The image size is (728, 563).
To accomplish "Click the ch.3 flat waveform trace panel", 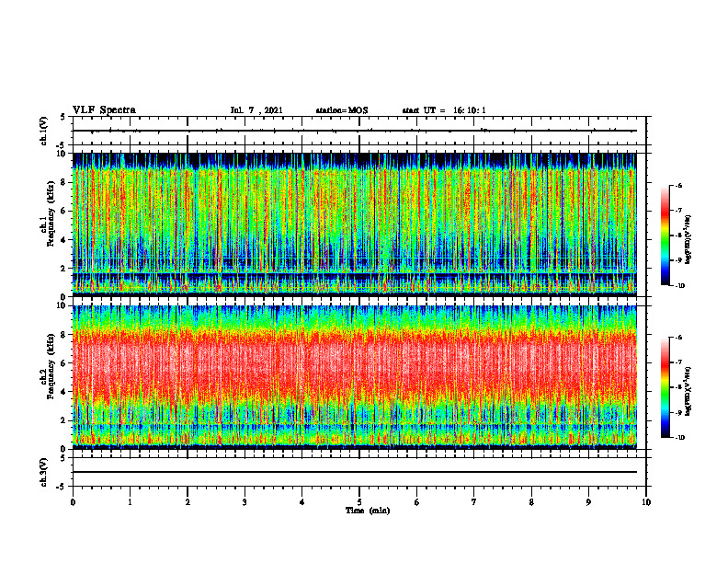I will pyautogui.click(x=359, y=472).
